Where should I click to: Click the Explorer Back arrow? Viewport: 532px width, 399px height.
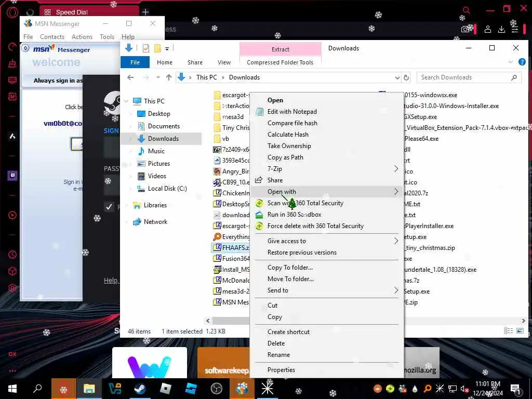[130, 77]
